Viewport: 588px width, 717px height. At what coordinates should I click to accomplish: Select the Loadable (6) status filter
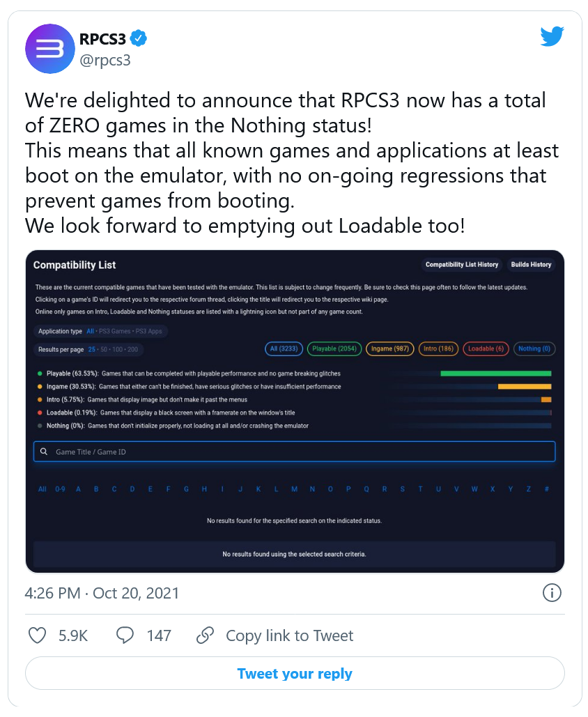tap(486, 348)
